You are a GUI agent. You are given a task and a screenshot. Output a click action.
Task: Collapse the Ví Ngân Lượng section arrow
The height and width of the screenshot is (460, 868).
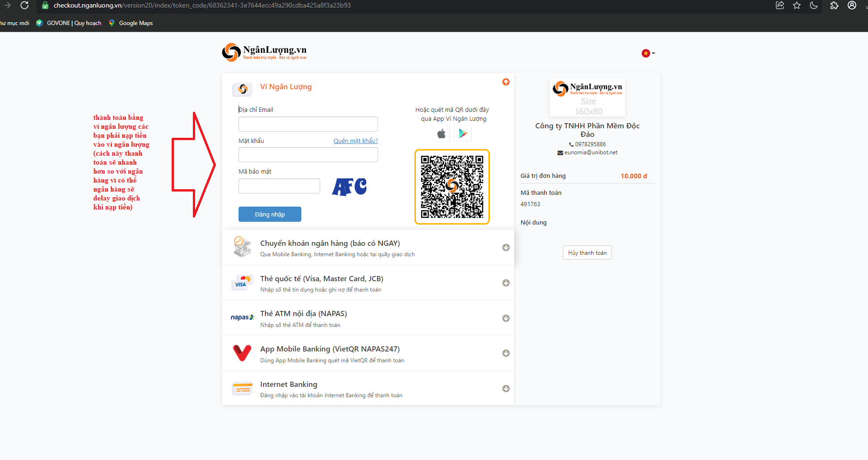click(506, 82)
